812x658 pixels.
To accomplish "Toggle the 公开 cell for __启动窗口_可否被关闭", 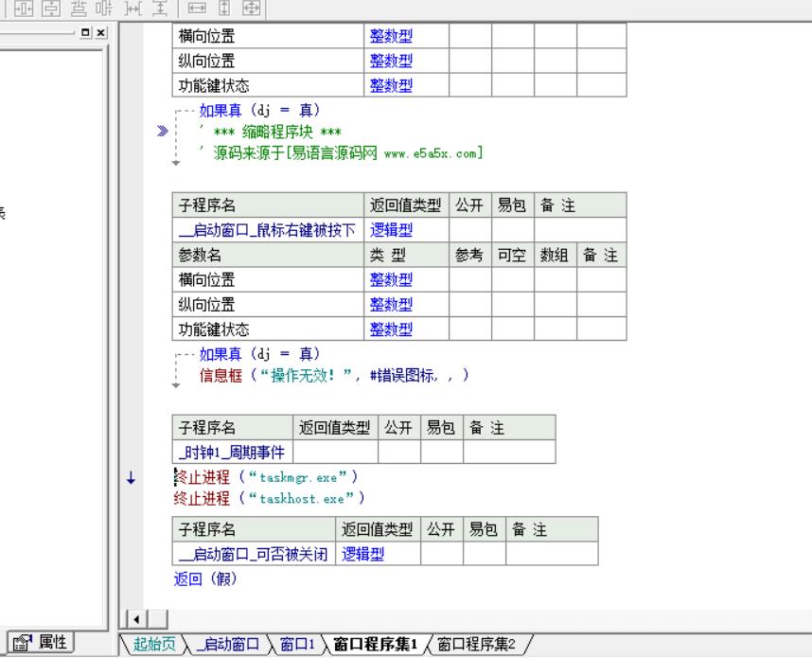I will point(442,554).
